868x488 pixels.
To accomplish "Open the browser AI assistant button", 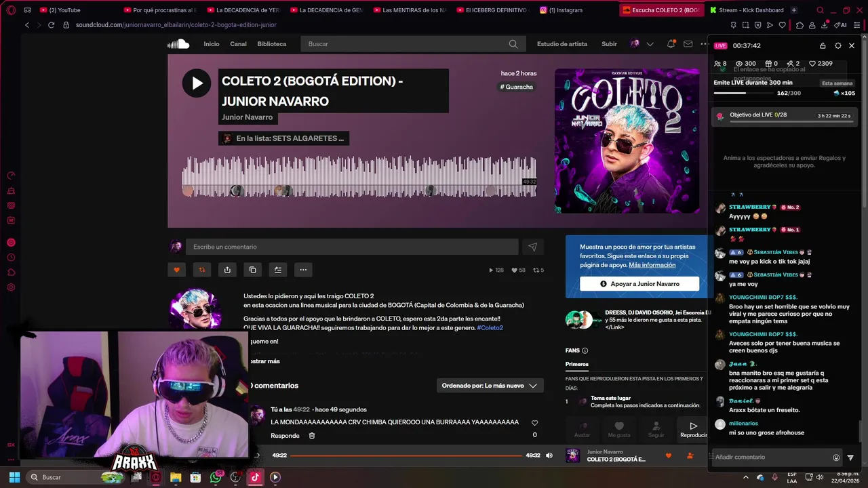I will (841, 25).
